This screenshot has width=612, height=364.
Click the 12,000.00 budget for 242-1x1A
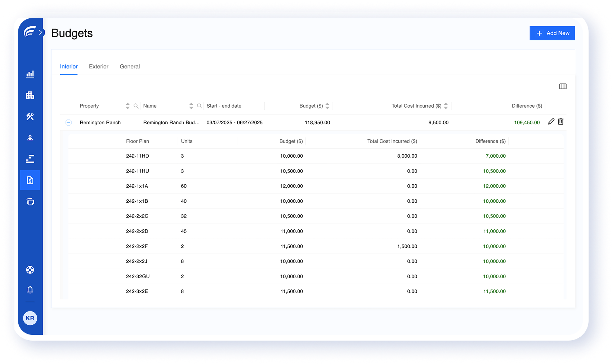tap(291, 187)
